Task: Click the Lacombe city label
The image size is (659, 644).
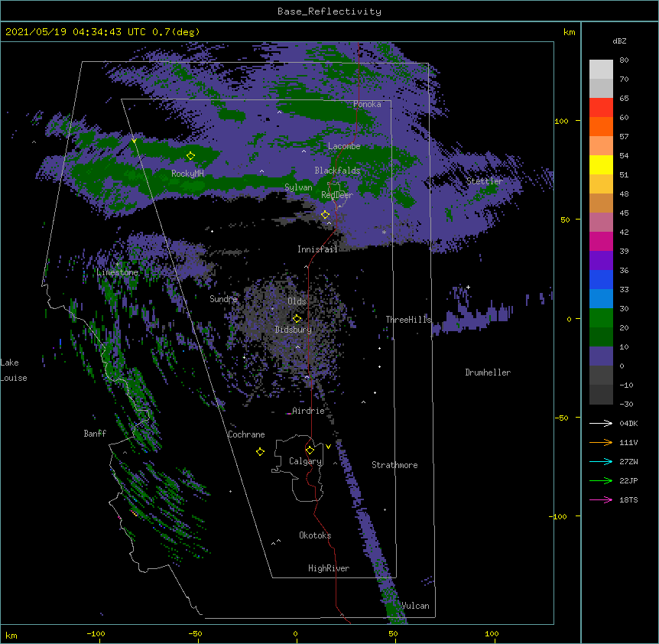Action: [x=344, y=146]
